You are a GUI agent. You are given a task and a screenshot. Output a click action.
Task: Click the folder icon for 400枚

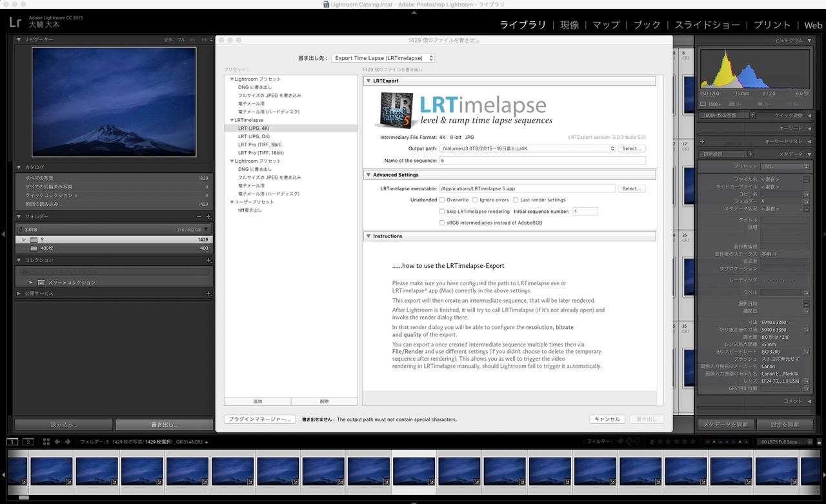coord(34,248)
